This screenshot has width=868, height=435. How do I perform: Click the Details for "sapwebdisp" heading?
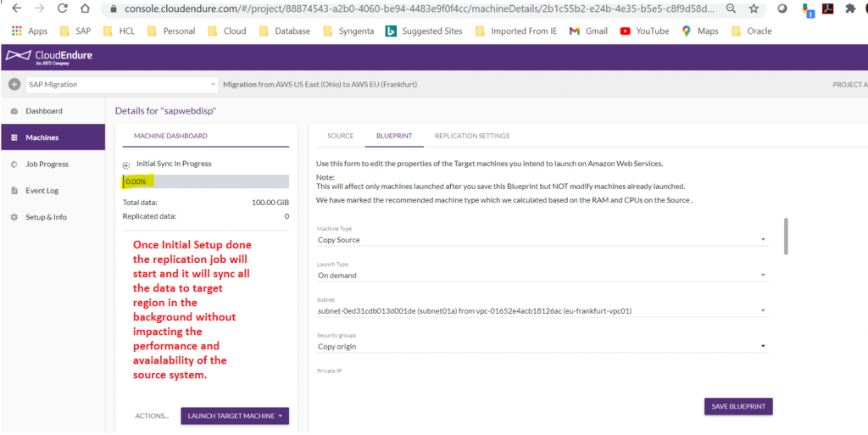coord(165,111)
